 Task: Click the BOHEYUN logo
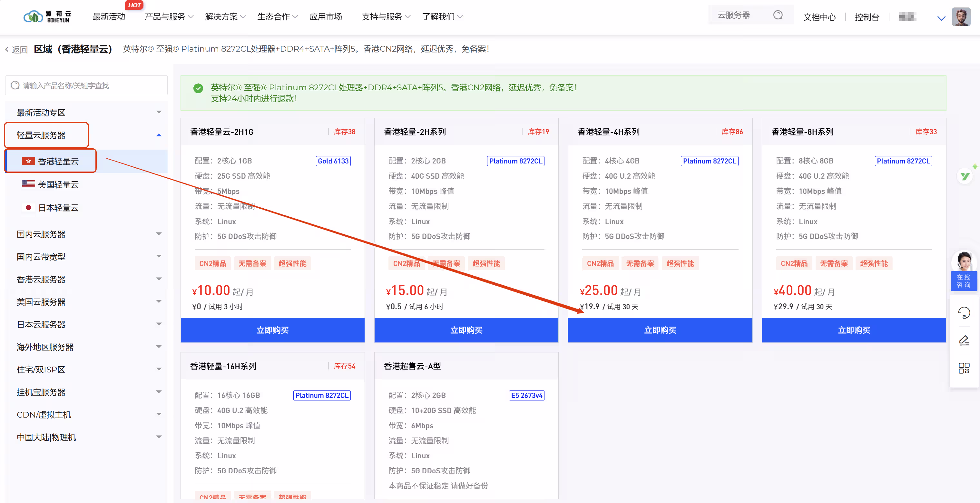point(47,16)
